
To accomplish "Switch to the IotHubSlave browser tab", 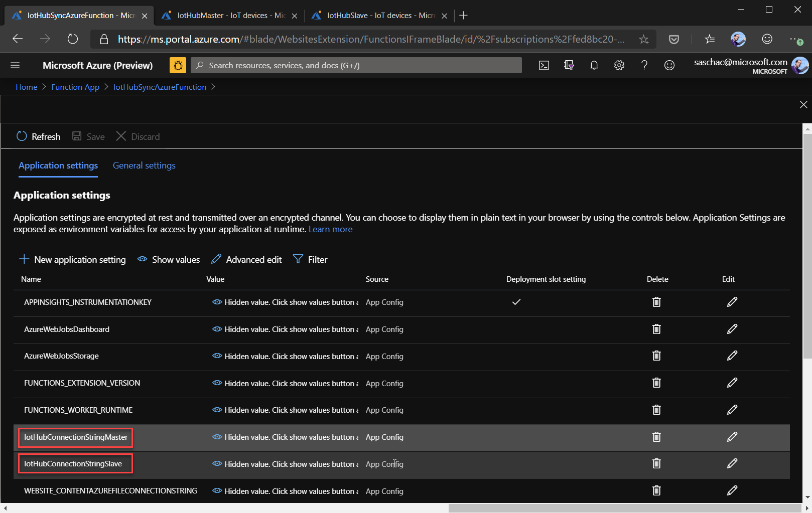I will [x=379, y=16].
